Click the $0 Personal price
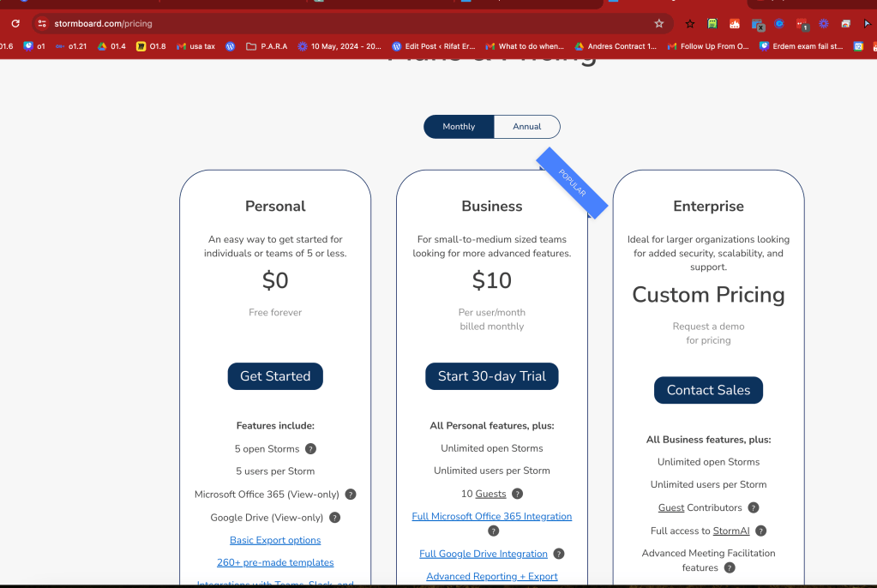This screenshot has width=877, height=588. click(x=275, y=280)
